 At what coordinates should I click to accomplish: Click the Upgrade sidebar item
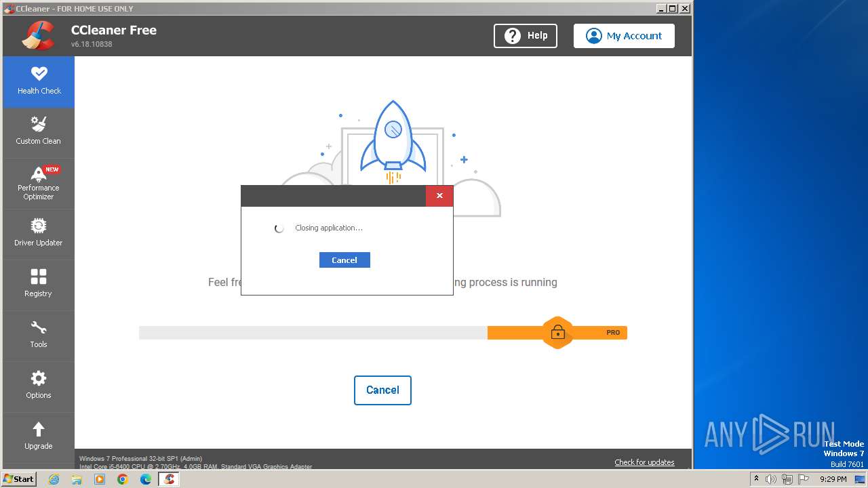click(x=39, y=437)
